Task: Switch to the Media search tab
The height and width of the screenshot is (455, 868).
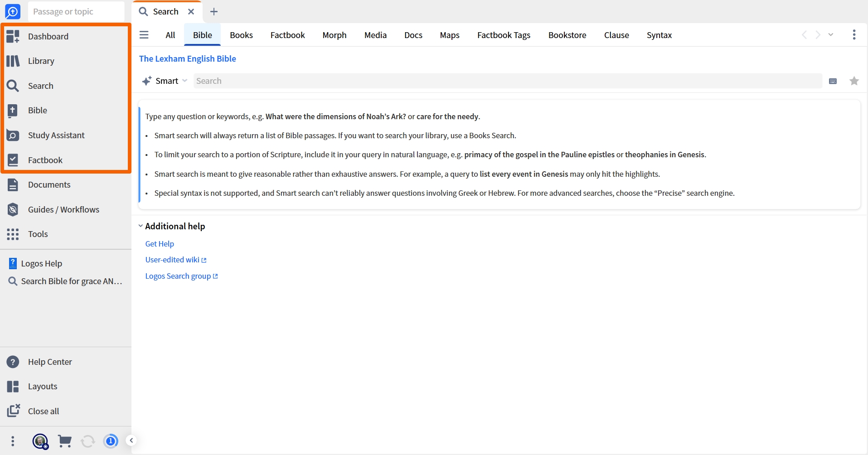Action: [x=375, y=35]
